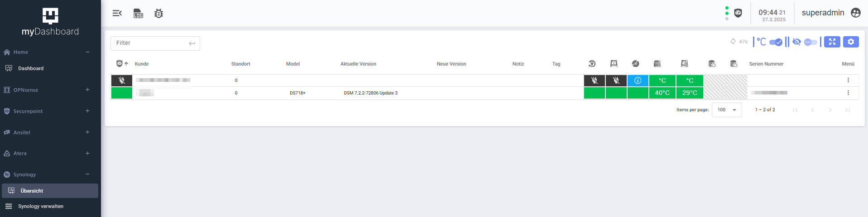Collapse the sidebar with the menu icon
The image size is (868, 217).
click(x=117, y=13)
